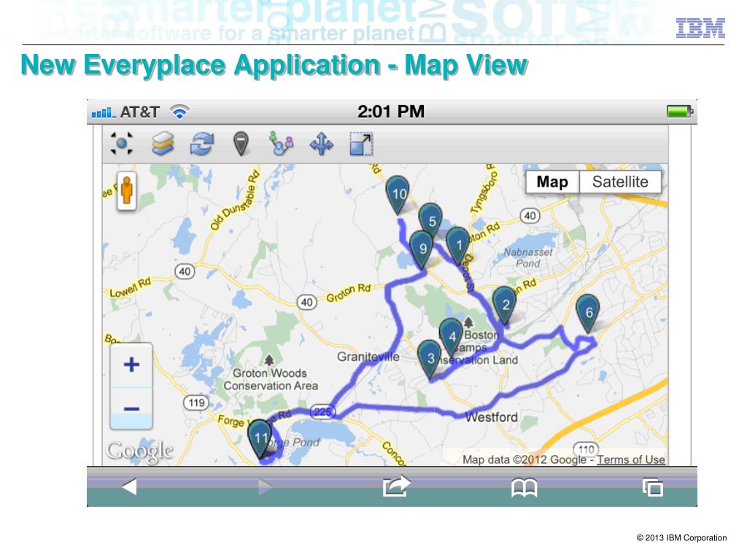
Task: Open the browser tabs pages icon
Action: click(653, 487)
